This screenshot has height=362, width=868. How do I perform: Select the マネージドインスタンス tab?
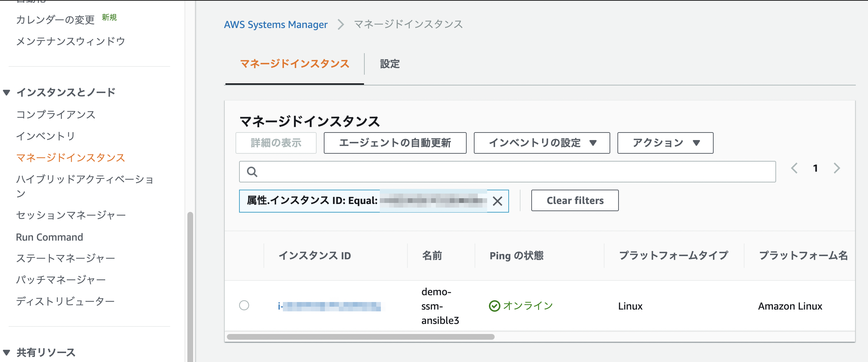coord(294,64)
